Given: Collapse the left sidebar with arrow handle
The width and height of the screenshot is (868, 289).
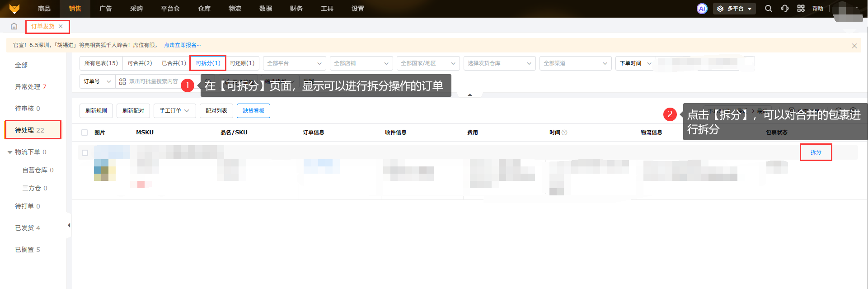Looking at the screenshot, I should tap(69, 225).
